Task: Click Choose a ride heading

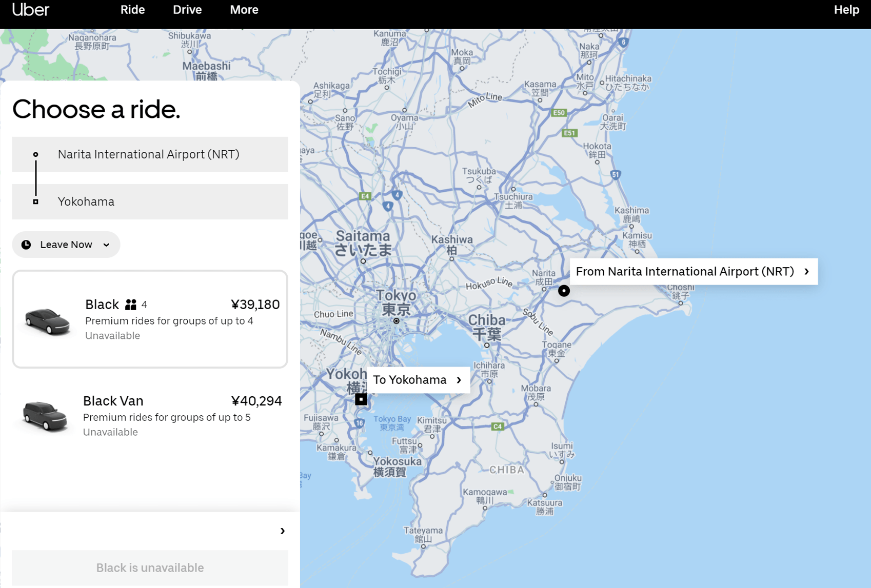Action: [x=96, y=109]
